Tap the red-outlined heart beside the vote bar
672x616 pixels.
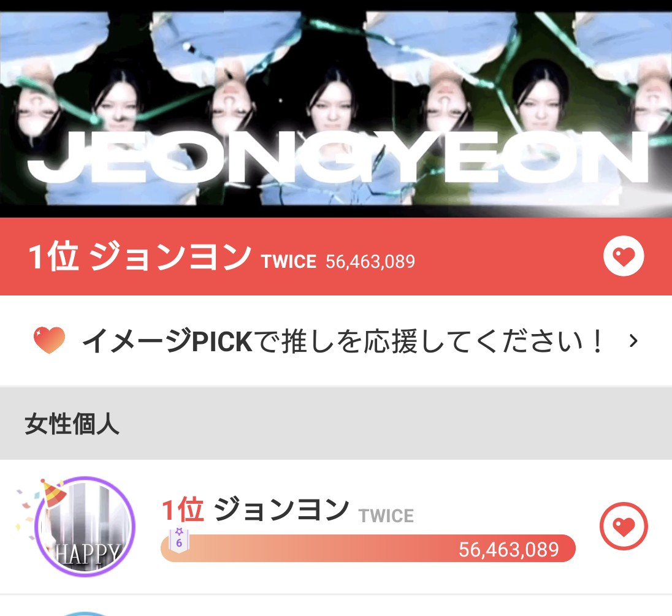[624, 526]
